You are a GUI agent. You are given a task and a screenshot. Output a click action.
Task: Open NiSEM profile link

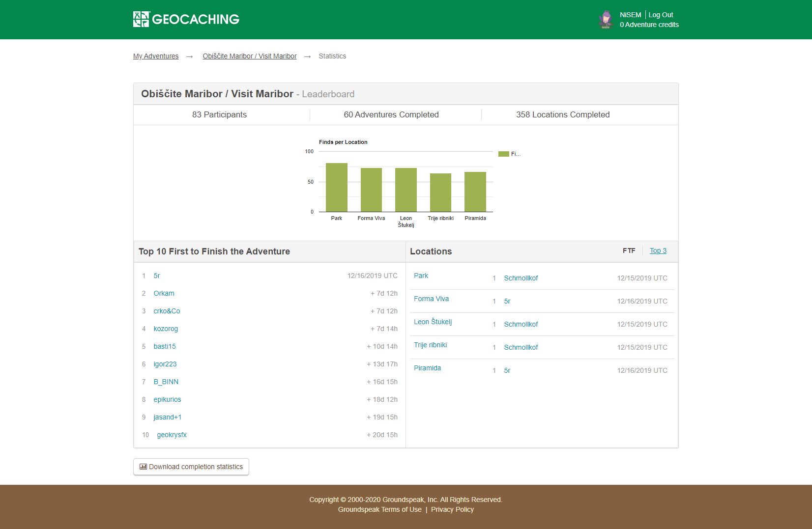(x=630, y=15)
